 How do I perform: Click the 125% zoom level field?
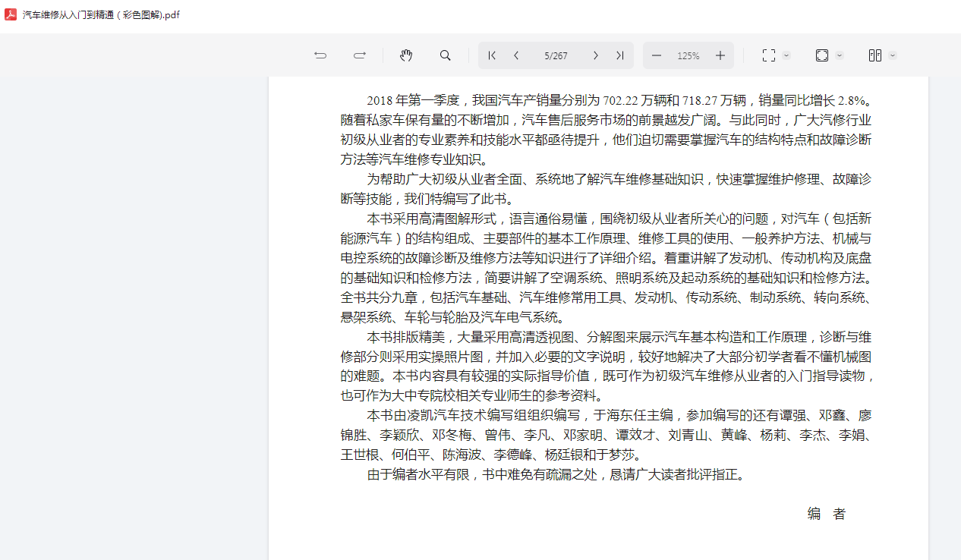688,55
